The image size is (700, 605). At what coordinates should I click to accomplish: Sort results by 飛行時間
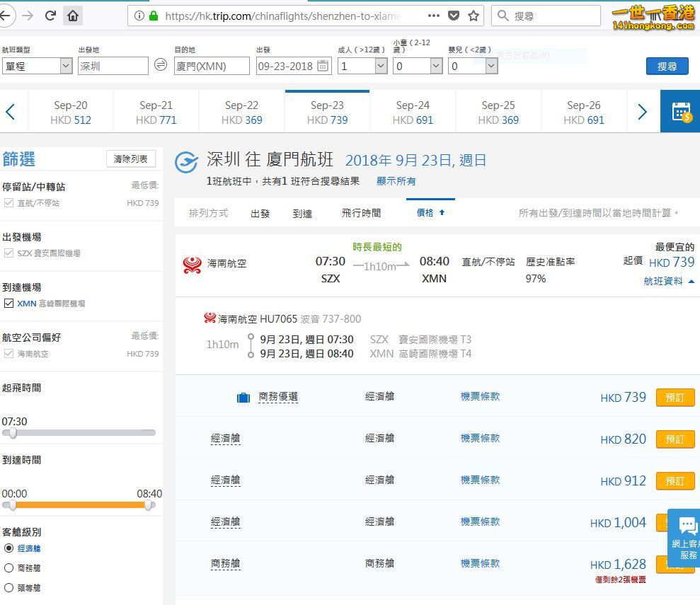coord(361,213)
